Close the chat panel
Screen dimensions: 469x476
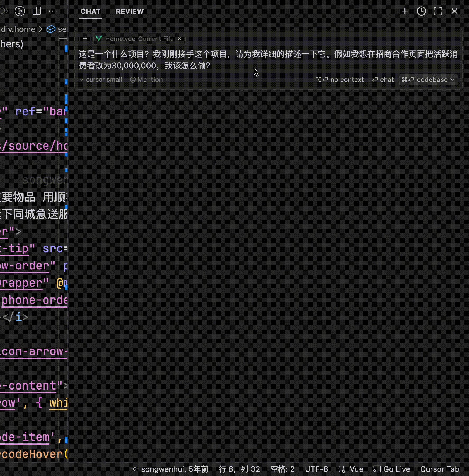coord(454,11)
